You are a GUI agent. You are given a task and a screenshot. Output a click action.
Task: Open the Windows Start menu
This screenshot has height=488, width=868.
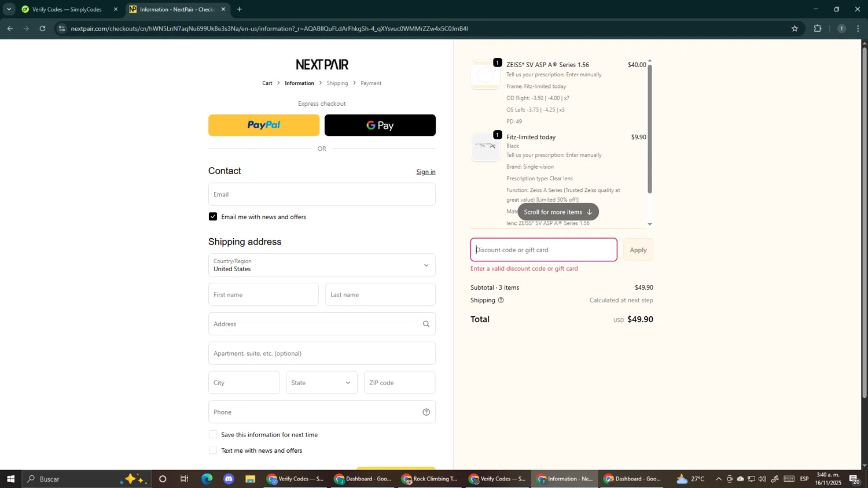coord(10,479)
